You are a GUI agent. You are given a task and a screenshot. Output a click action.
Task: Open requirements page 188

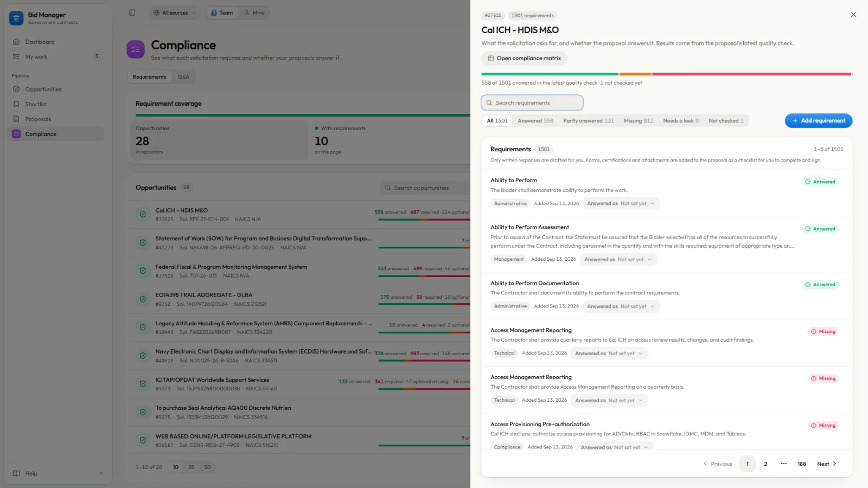(x=801, y=464)
